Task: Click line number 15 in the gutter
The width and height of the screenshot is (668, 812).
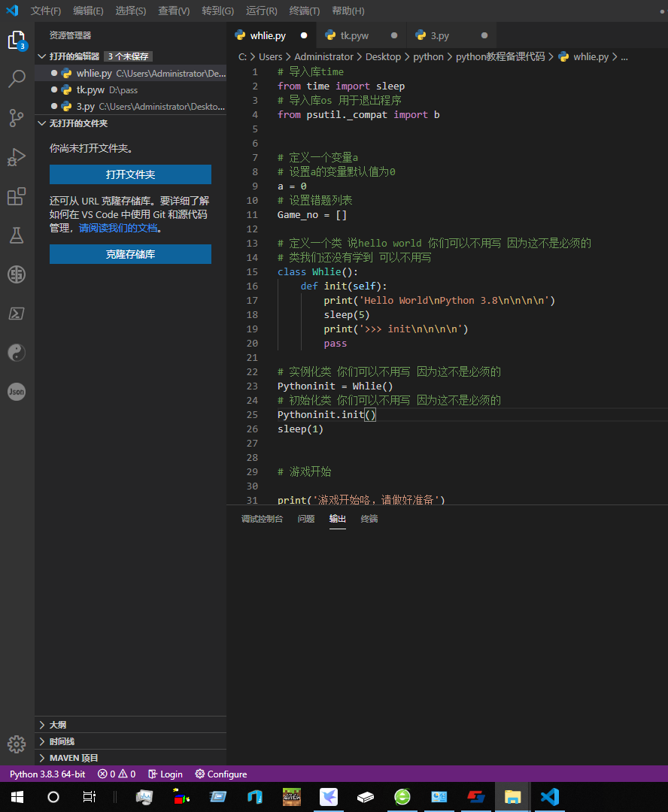Action: 252,272
